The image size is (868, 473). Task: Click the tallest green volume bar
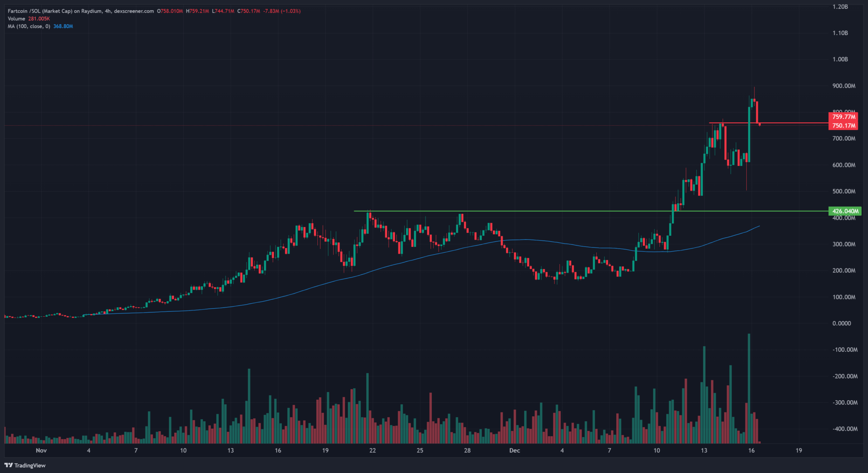point(749,388)
